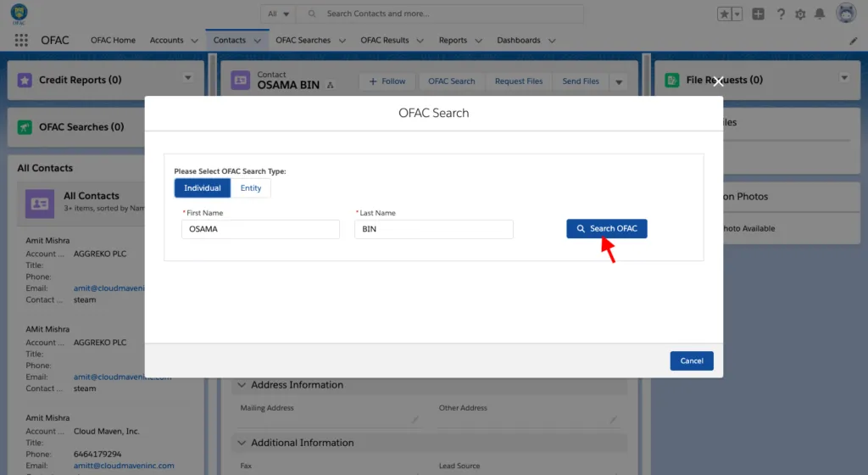
Task: Click the File Requests panel icon
Action: click(x=672, y=81)
